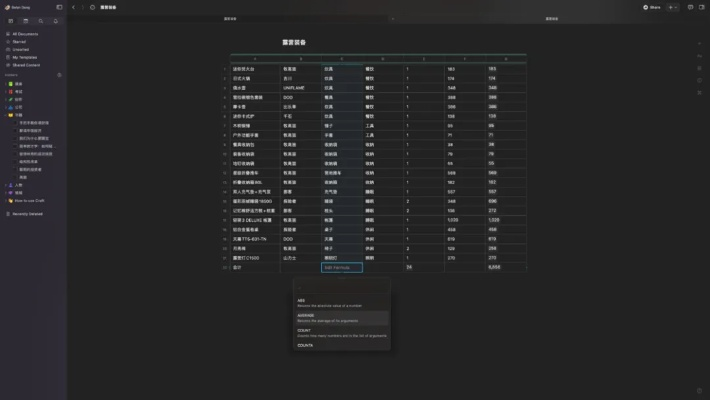
Task: Open the comments icon at top right
Action: coord(691,7)
